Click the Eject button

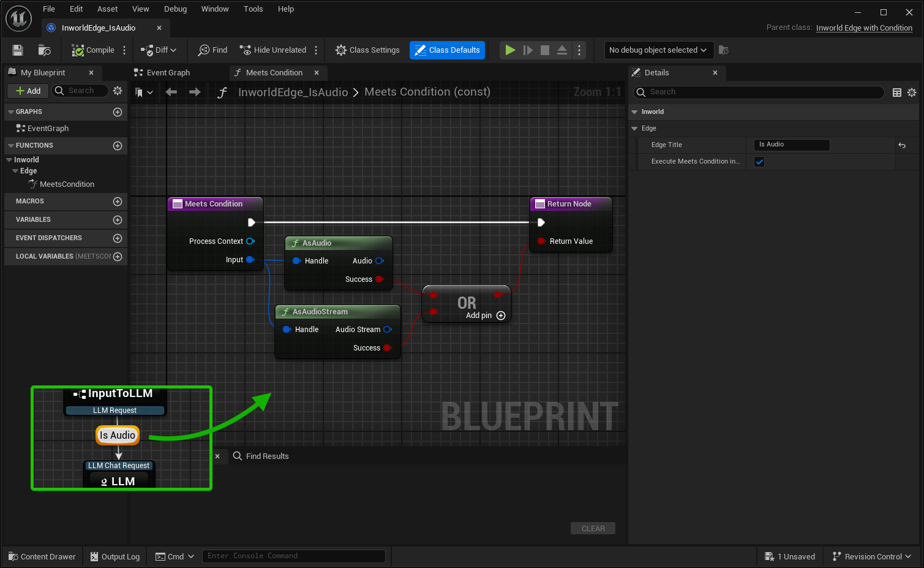[x=562, y=50]
